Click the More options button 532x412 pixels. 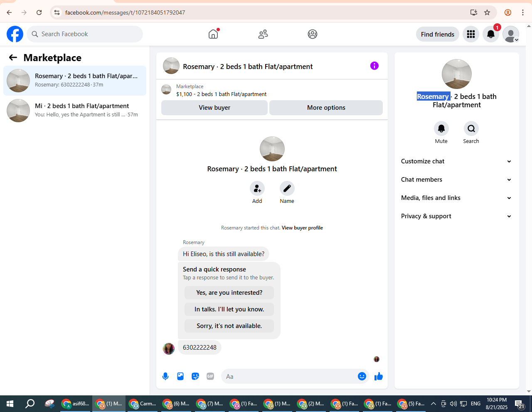point(326,108)
